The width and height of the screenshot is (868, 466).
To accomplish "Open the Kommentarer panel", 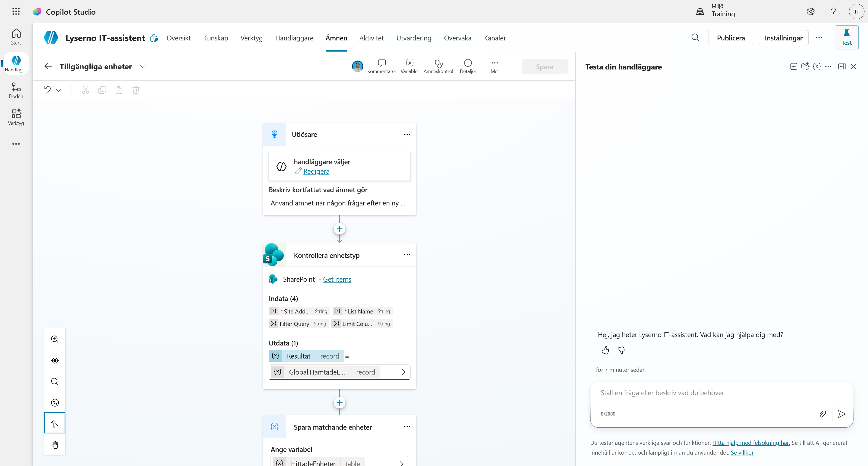I will point(381,66).
